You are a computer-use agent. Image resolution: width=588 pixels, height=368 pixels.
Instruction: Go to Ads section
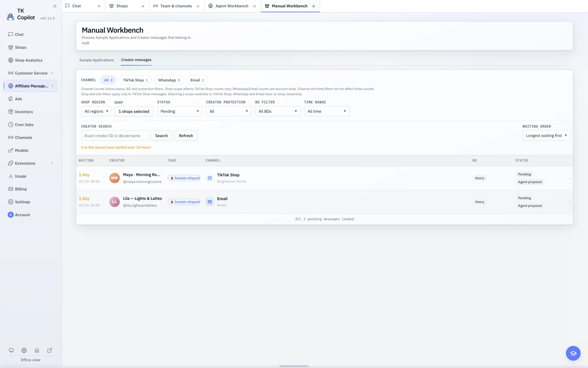[30, 99]
